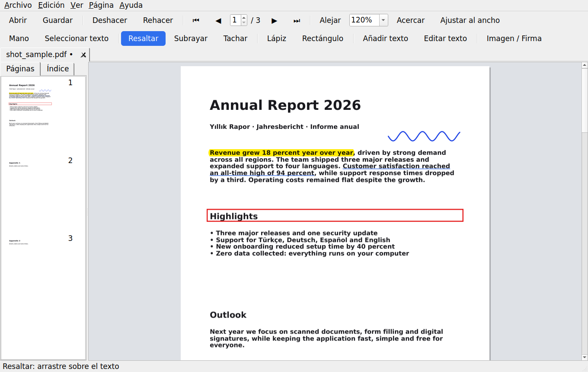Open the Página menu
Viewport: 588px width, 372px height.
coord(101,5)
